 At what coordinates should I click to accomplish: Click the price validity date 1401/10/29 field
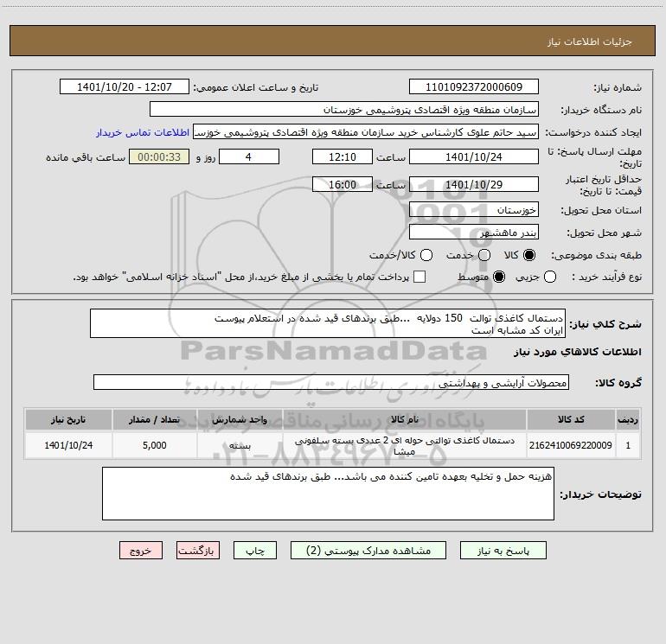pos(474,184)
